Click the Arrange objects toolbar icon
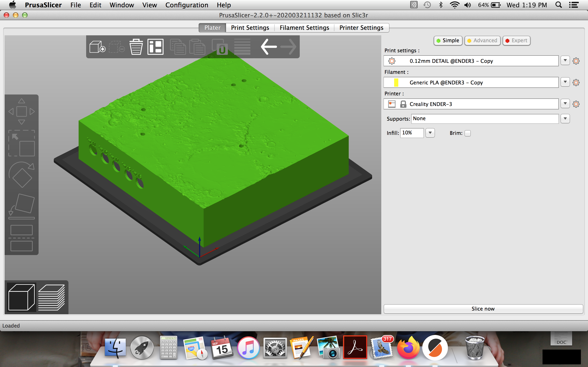 [155, 47]
